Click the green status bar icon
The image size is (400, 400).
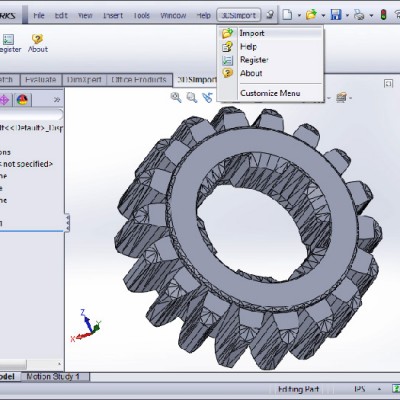pos(396,389)
